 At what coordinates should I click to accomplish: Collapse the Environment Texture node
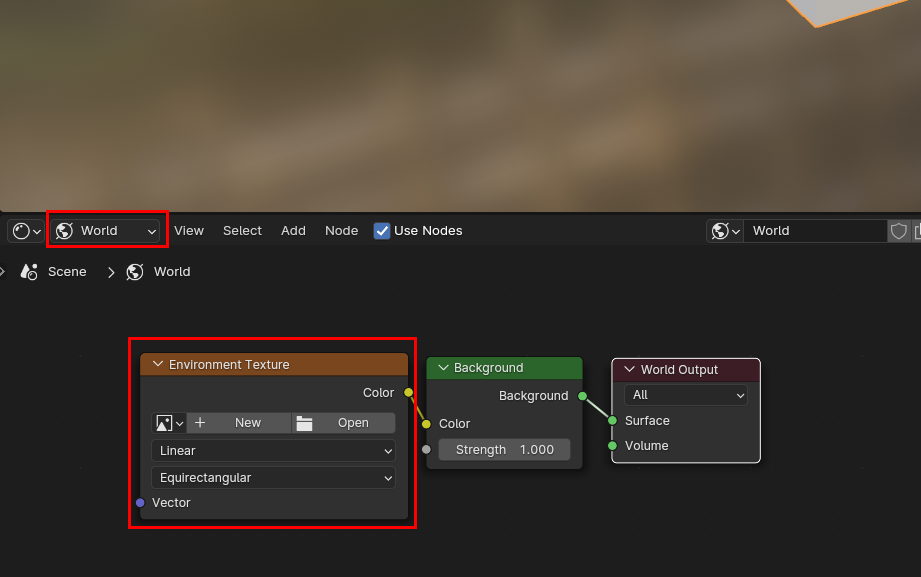[x=157, y=365]
